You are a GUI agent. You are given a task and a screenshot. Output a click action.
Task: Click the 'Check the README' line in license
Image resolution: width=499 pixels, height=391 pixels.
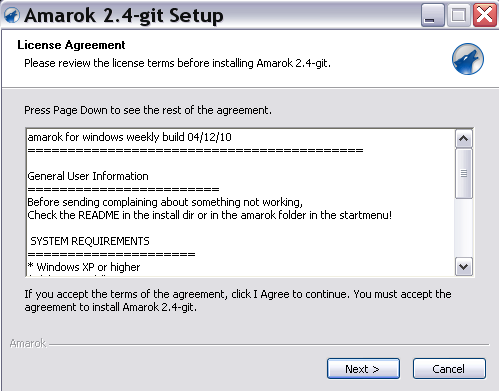click(x=209, y=215)
